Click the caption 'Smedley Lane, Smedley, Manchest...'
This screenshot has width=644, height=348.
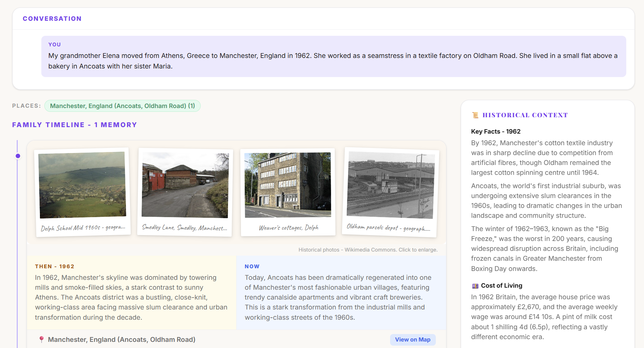[185, 228]
